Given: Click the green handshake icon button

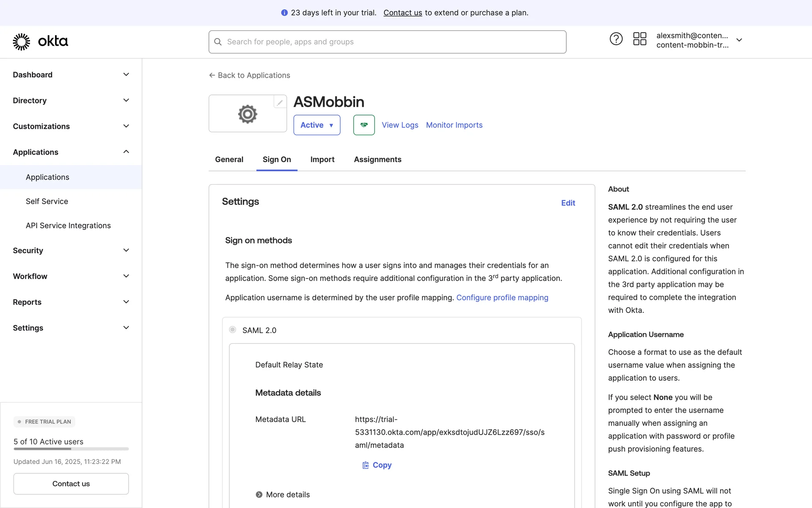Looking at the screenshot, I should point(364,125).
